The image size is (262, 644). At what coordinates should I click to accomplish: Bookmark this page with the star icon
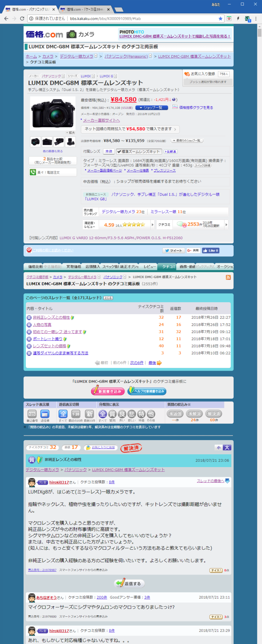click(x=221, y=18)
